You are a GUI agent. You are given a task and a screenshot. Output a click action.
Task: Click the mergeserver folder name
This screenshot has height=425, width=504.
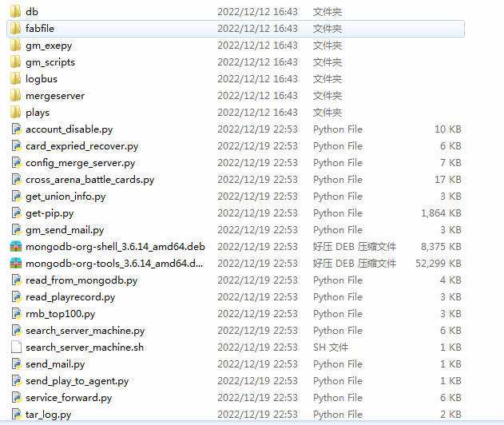click(x=54, y=95)
